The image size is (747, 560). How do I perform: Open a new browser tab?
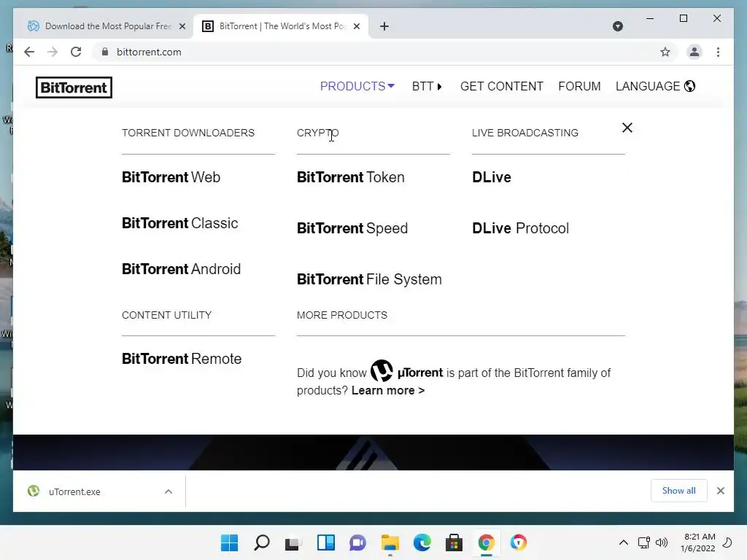[384, 26]
